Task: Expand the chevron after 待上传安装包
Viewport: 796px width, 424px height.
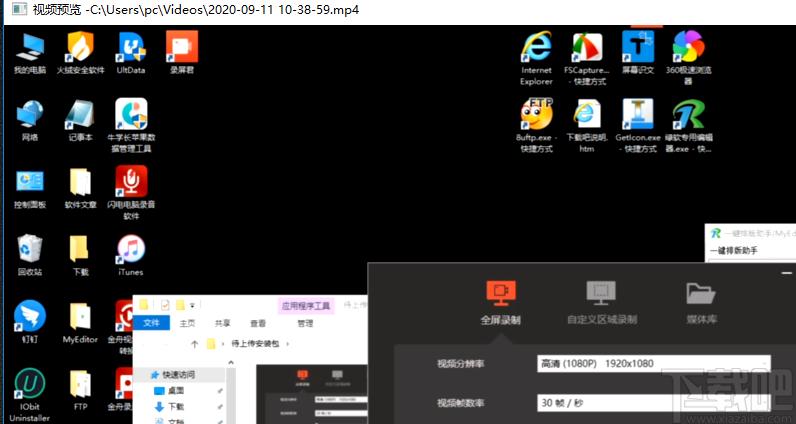Action: coord(288,344)
